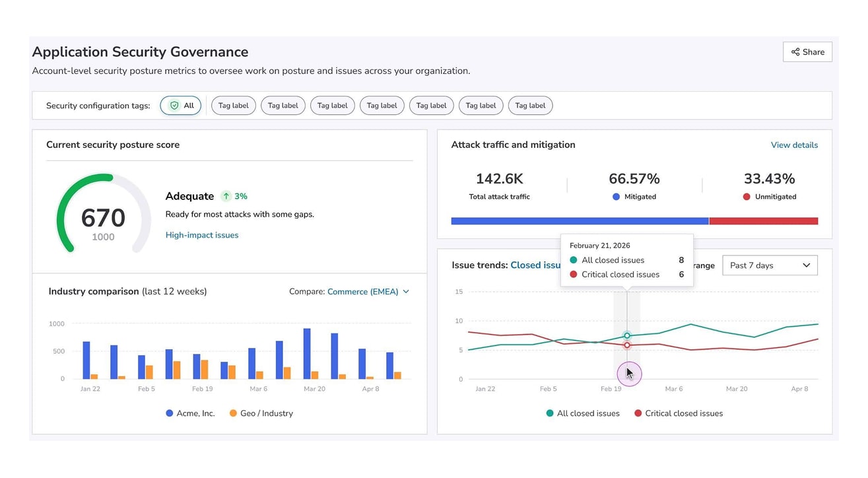Click the Share button
The height and width of the screenshot is (478, 868).
coord(807,52)
